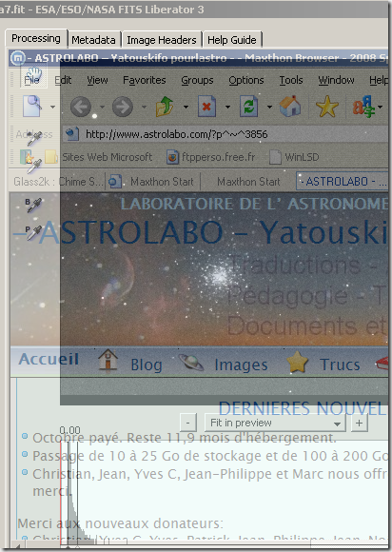Viewport: 392px width, 552px height.
Task: Open the View menu in Maxthon
Action: (97, 80)
